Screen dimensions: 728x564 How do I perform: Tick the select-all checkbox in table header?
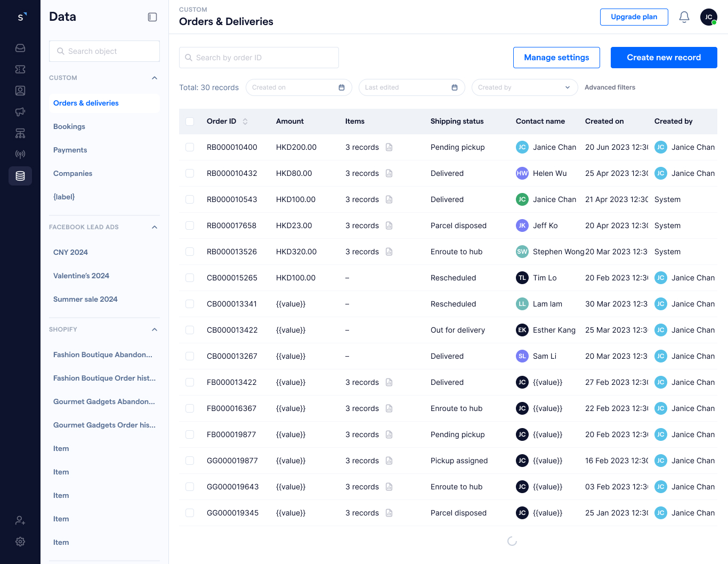190,122
